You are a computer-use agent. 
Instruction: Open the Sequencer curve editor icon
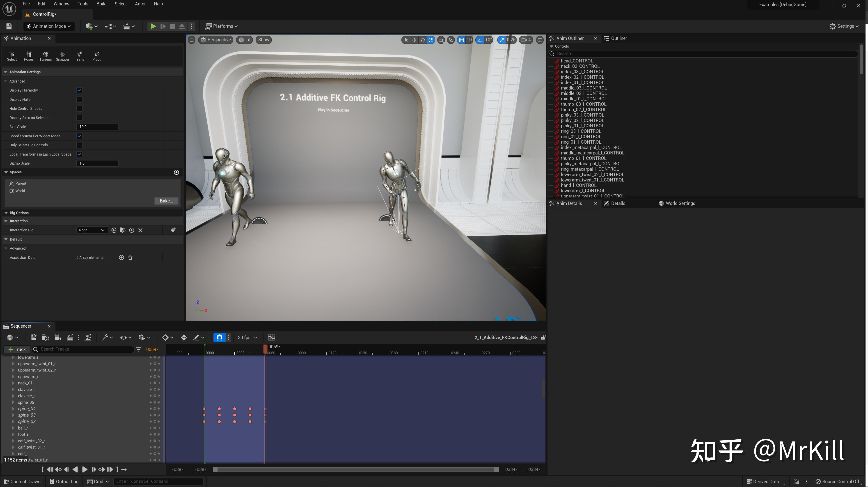272,337
